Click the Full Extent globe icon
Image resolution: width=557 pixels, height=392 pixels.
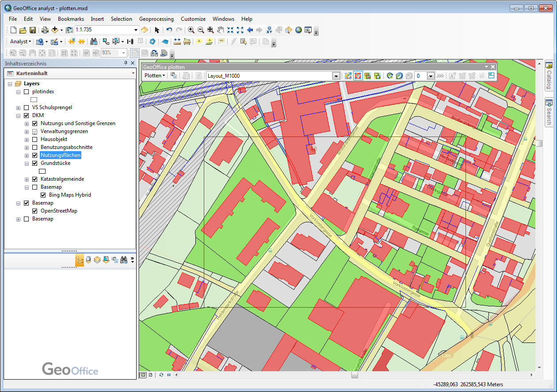pos(298,30)
